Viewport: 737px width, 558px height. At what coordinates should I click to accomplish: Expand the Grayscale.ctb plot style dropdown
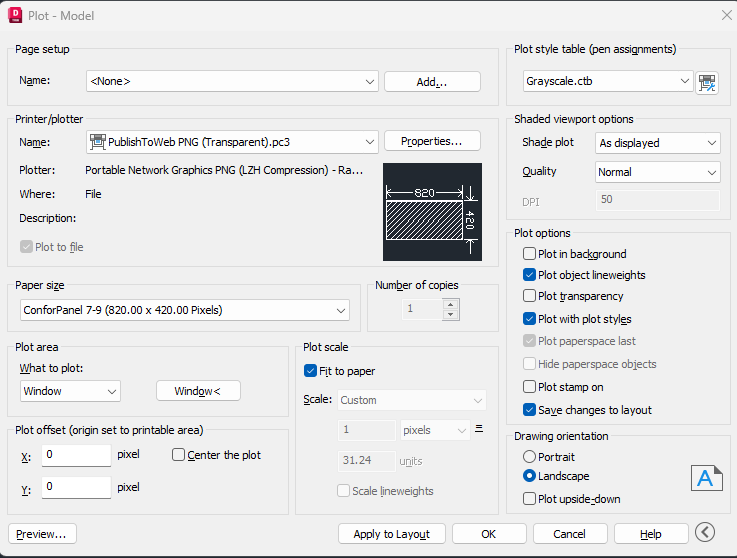coord(608,81)
